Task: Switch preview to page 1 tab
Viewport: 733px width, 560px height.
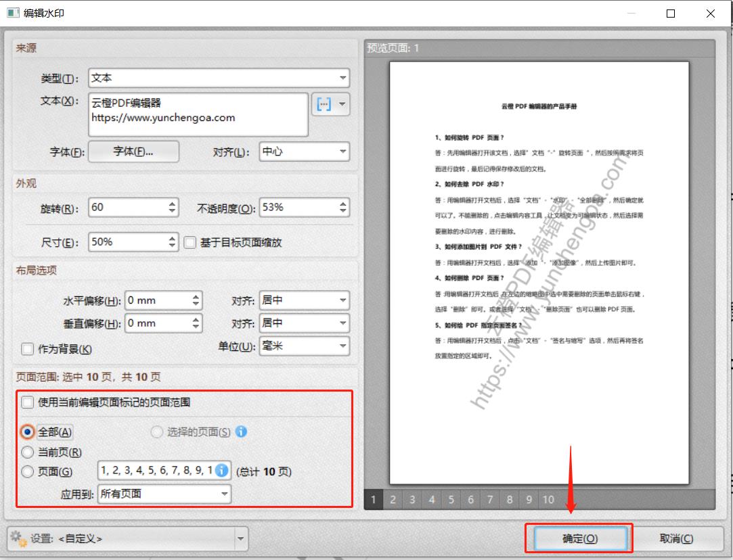Action: tap(374, 500)
